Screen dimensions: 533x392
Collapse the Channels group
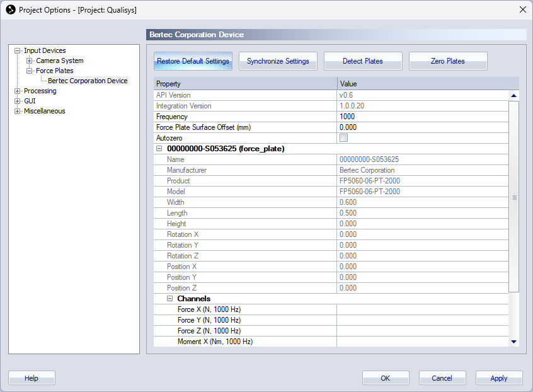169,299
